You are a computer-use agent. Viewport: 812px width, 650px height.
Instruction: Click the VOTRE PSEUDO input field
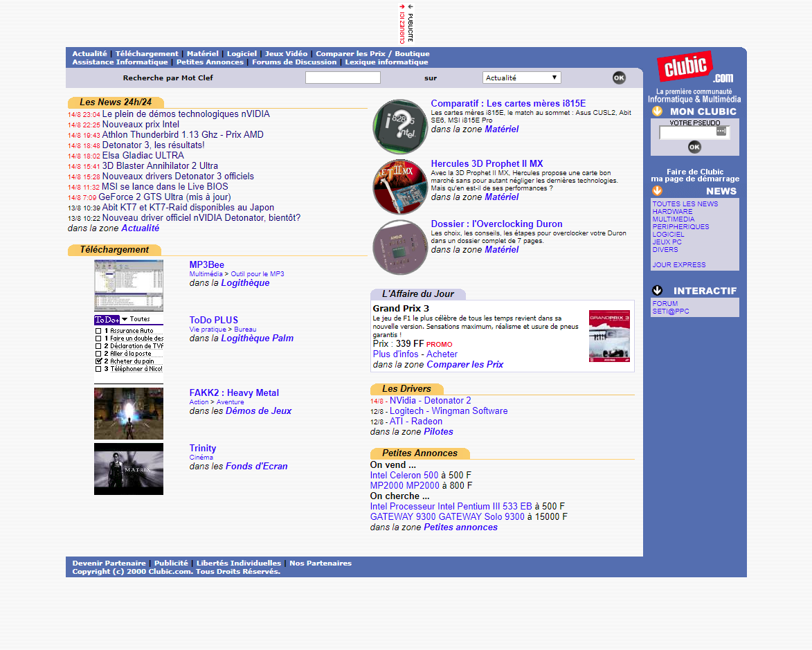tap(694, 133)
